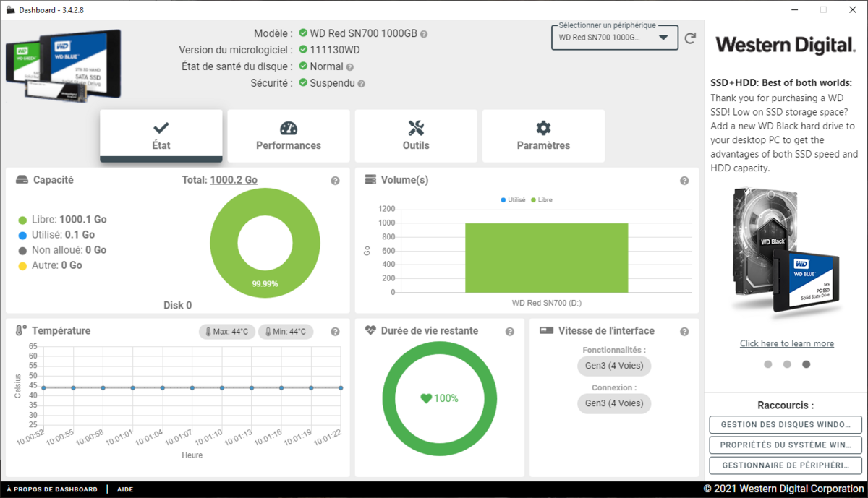Open À propos de Dashboard

tap(52, 489)
